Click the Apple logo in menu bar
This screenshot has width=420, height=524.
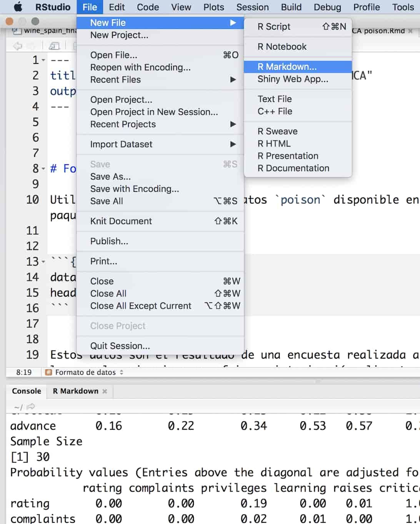pyautogui.click(x=18, y=7)
